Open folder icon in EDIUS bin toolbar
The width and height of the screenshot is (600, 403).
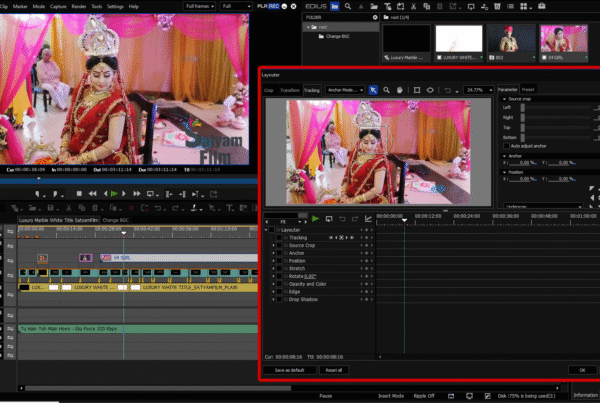point(374,7)
